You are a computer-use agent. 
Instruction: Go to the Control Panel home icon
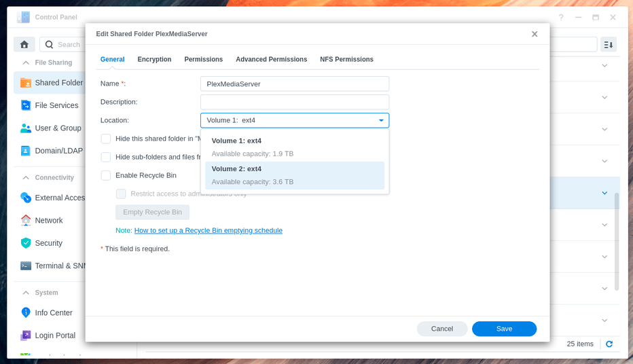24,44
